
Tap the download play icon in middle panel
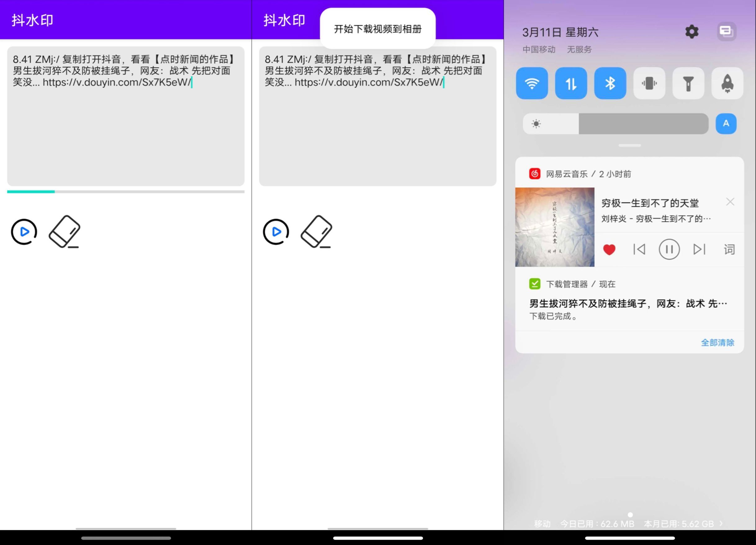pyautogui.click(x=276, y=231)
